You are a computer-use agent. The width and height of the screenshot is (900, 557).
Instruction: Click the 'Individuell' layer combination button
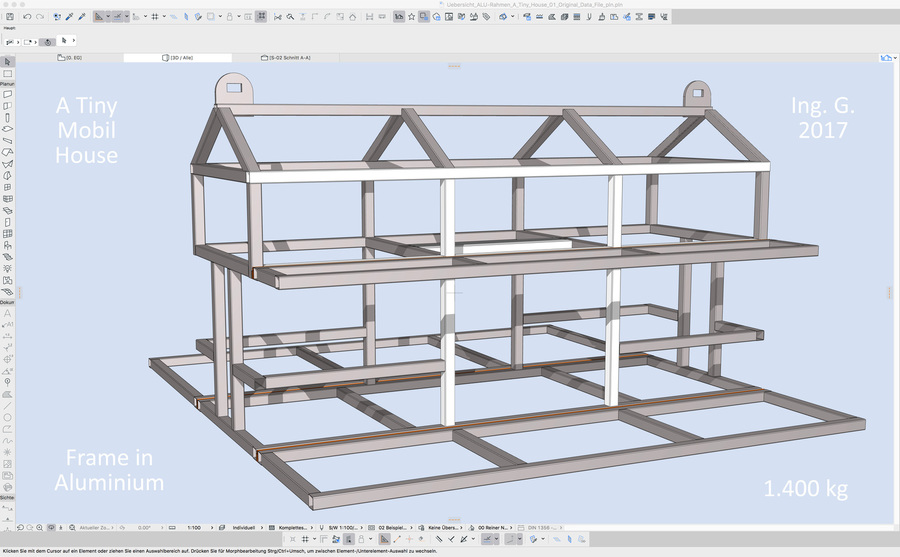coord(244,526)
